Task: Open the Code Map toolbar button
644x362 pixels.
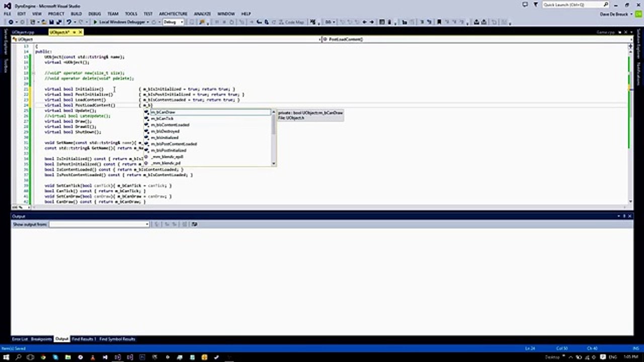Action: 292,22
